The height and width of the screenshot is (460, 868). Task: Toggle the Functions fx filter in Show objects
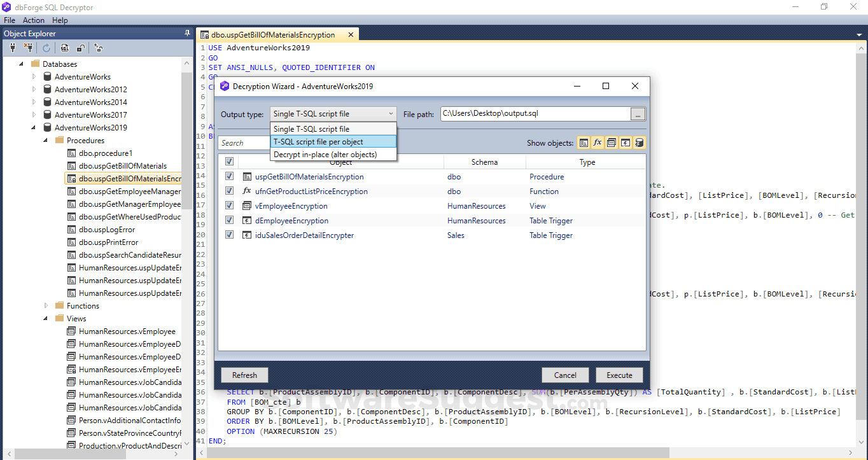(x=598, y=143)
